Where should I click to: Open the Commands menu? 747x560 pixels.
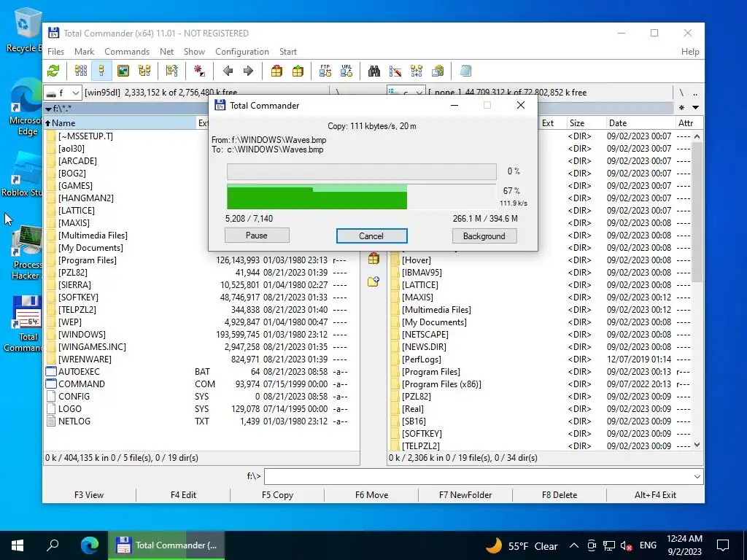[x=127, y=52]
